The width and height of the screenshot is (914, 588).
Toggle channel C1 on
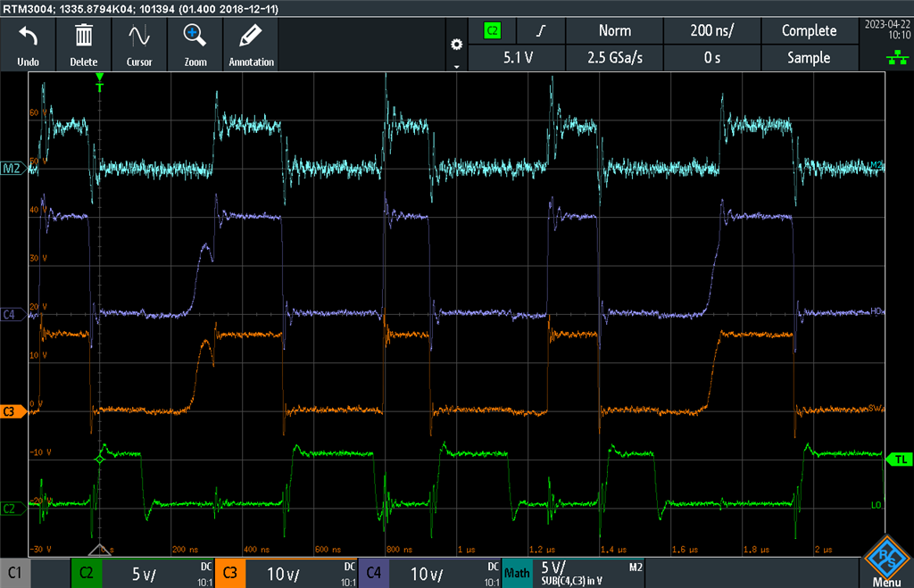tap(15, 574)
